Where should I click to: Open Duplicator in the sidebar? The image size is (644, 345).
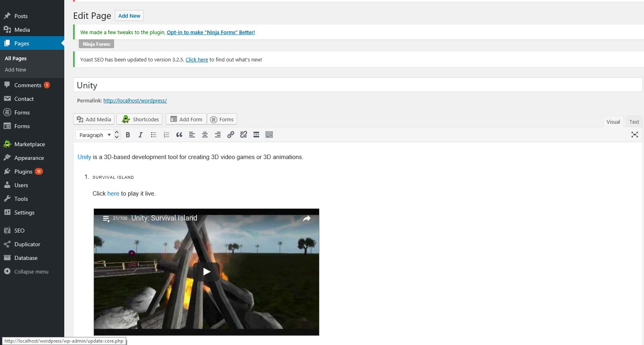[32, 244]
